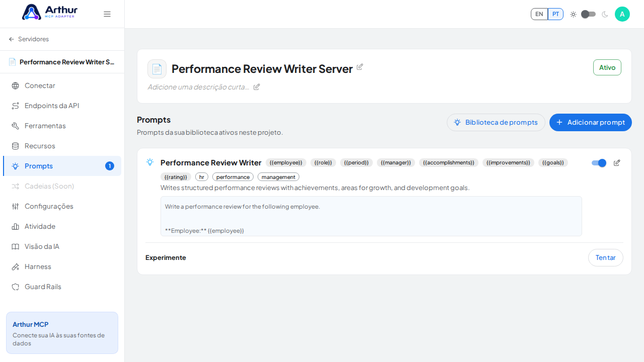Open Biblioteca de prompts
The width and height of the screenshot is (644, 362).
(x=496, y=122)
